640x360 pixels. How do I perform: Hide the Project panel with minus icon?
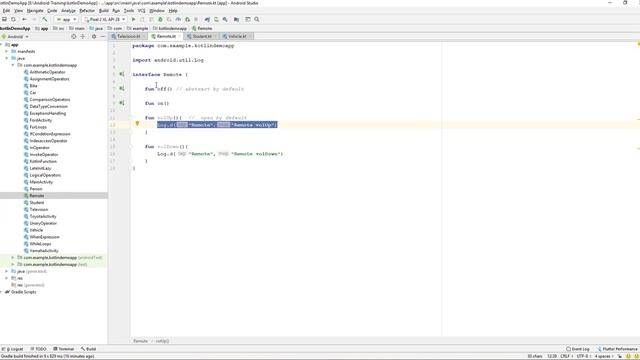coord(103,36)
